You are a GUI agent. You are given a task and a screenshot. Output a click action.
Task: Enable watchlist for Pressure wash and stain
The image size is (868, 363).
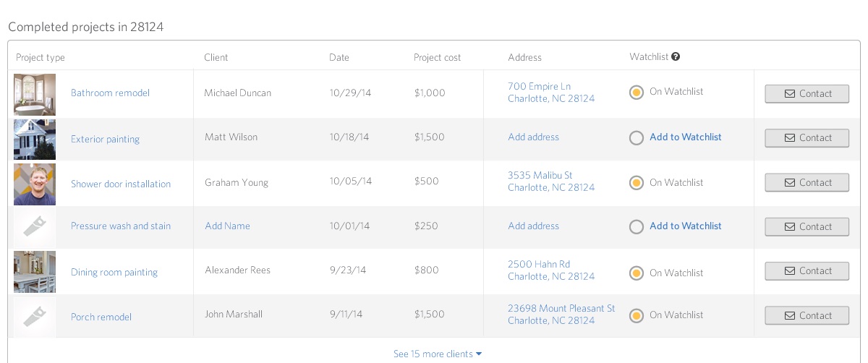pos(637,226)
